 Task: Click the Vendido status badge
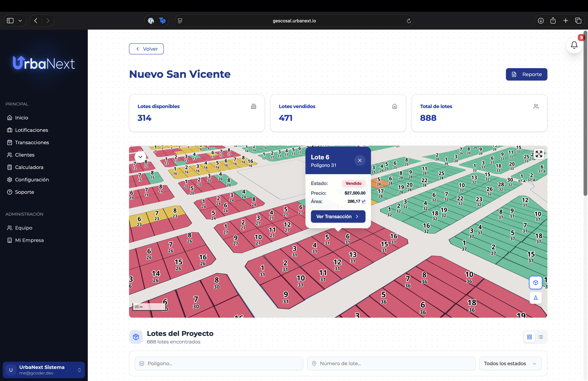(353, 183)
